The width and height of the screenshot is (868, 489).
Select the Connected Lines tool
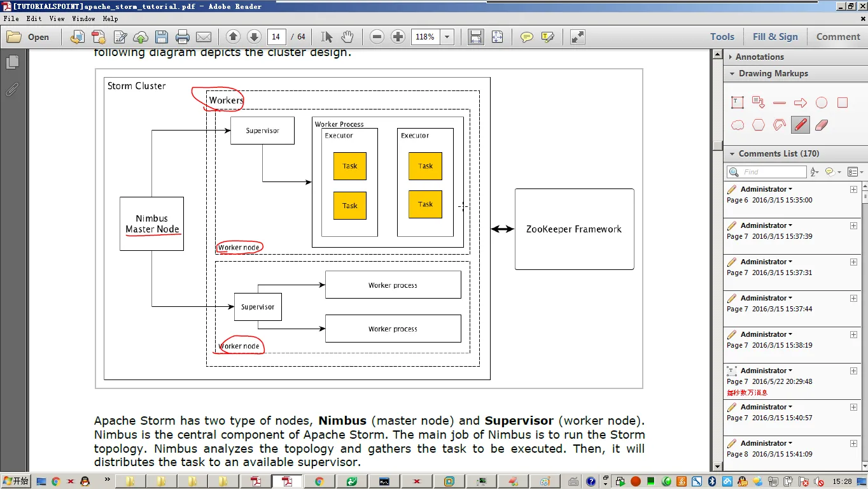coord(780,125)
